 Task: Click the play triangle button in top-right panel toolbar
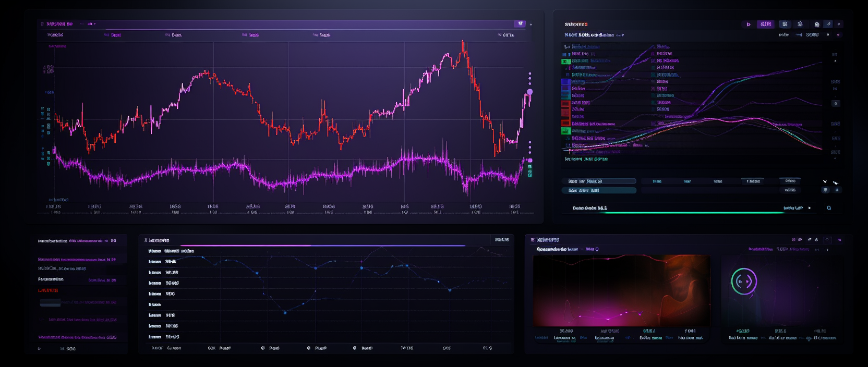click(749, 24)
